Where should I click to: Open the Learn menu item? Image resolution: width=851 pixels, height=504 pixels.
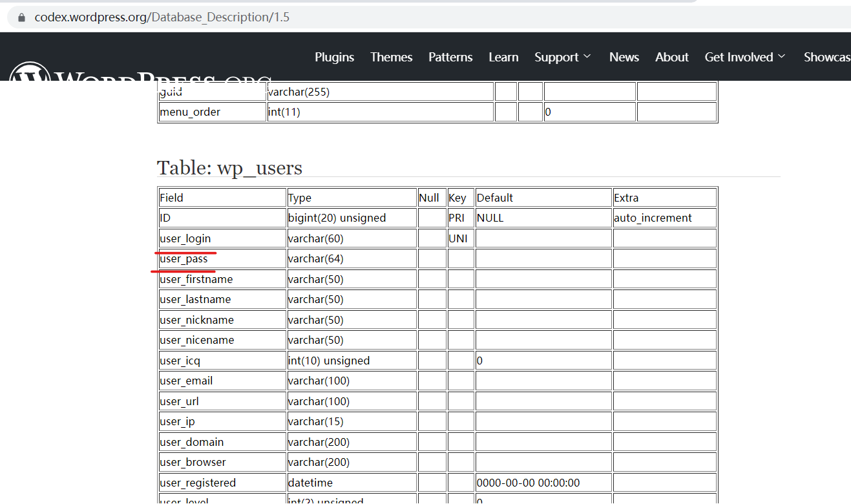[x=503, y=57]
